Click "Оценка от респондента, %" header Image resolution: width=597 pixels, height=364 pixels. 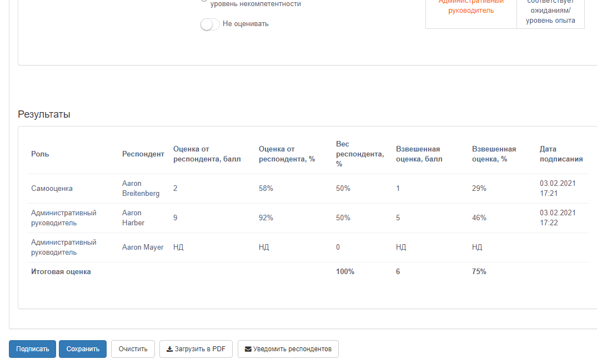(x=287, y=154)
